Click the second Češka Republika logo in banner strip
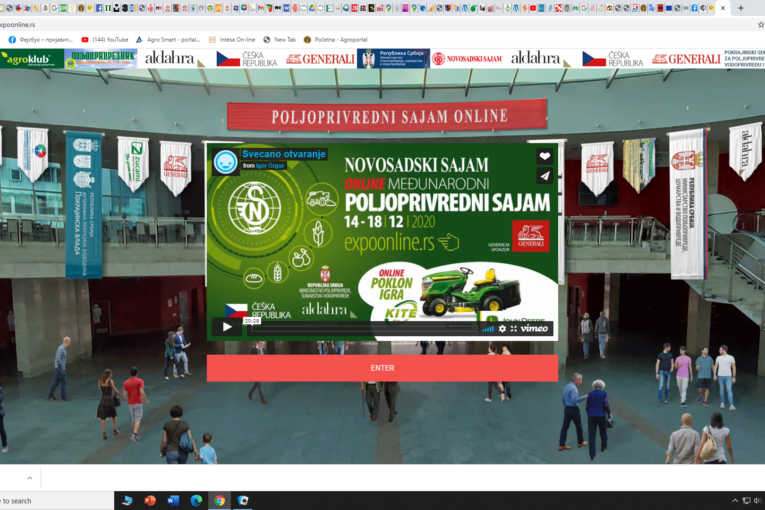Screen dimensions: 765x510 coord(613,59)
